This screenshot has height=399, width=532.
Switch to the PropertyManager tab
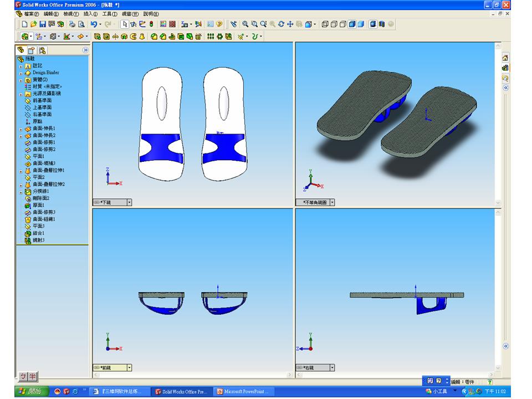[x=32, y=50]
